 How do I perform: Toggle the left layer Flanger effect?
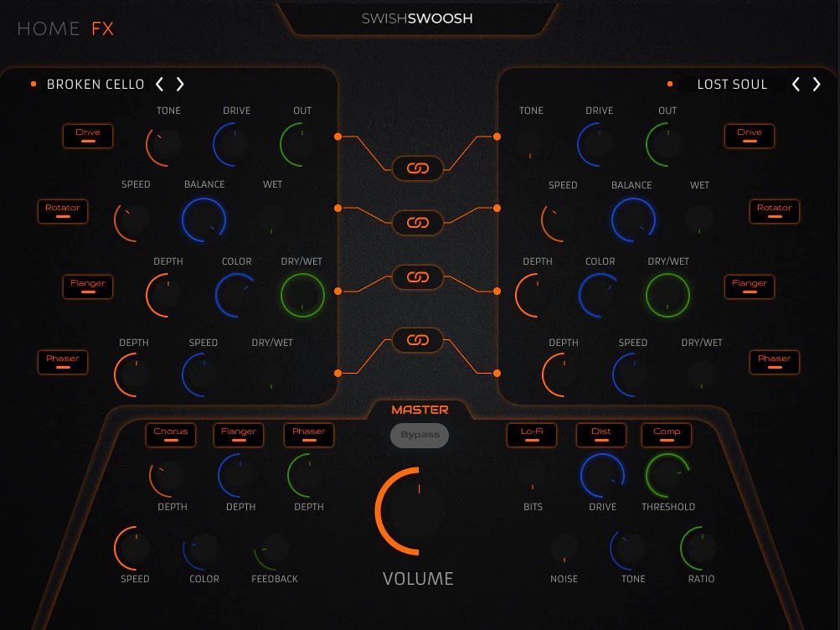pos(88,287)
